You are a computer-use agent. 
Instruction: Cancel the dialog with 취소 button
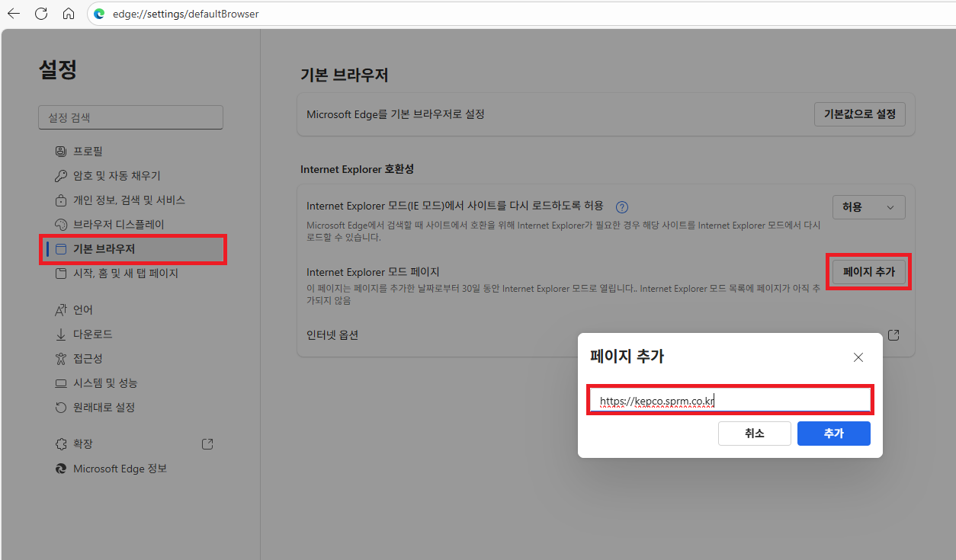[x=754, y=434]
